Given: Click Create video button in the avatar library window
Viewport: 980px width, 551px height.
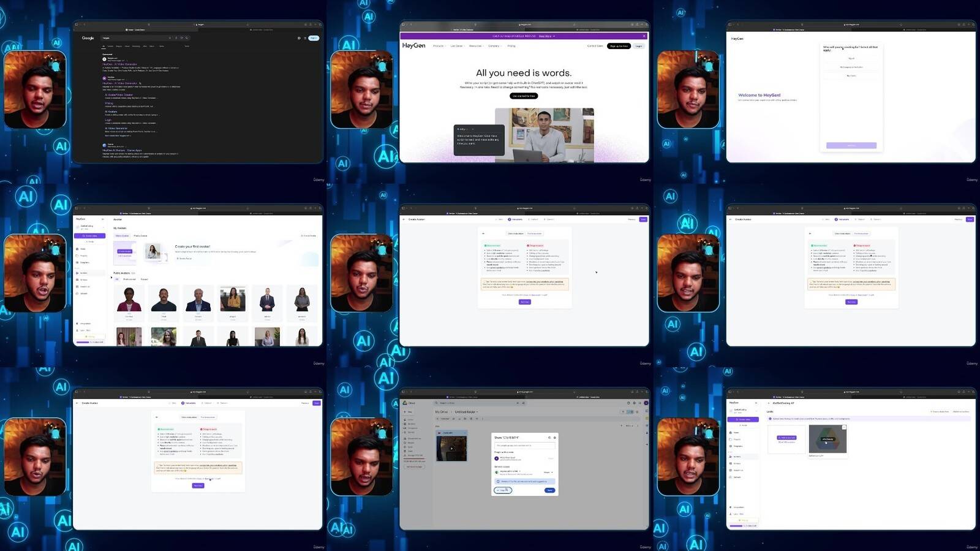Looking at the screenshot, I should click(x=90, y=235).
